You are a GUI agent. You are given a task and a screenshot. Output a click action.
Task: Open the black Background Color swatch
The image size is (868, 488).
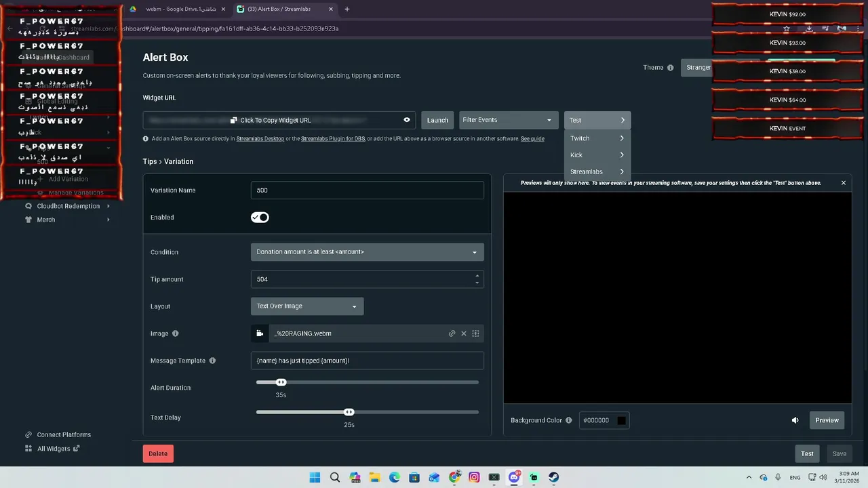(621, 420)
